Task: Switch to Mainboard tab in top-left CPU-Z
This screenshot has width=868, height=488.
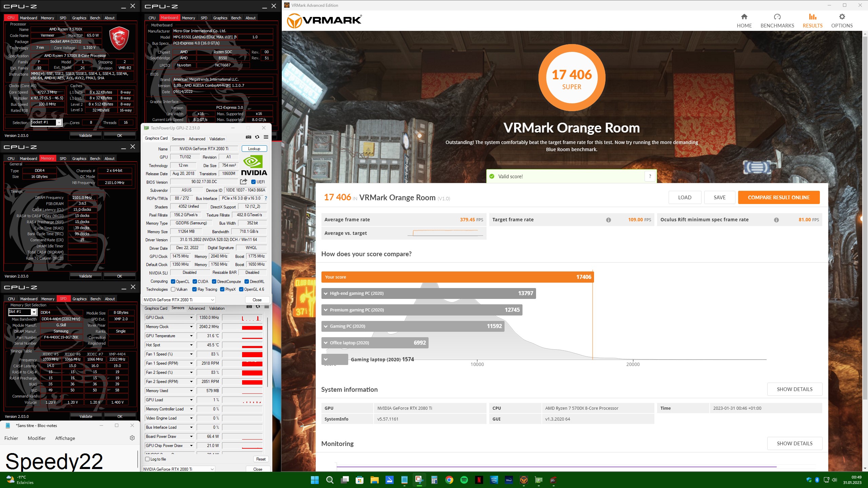Action: (28, 18)
